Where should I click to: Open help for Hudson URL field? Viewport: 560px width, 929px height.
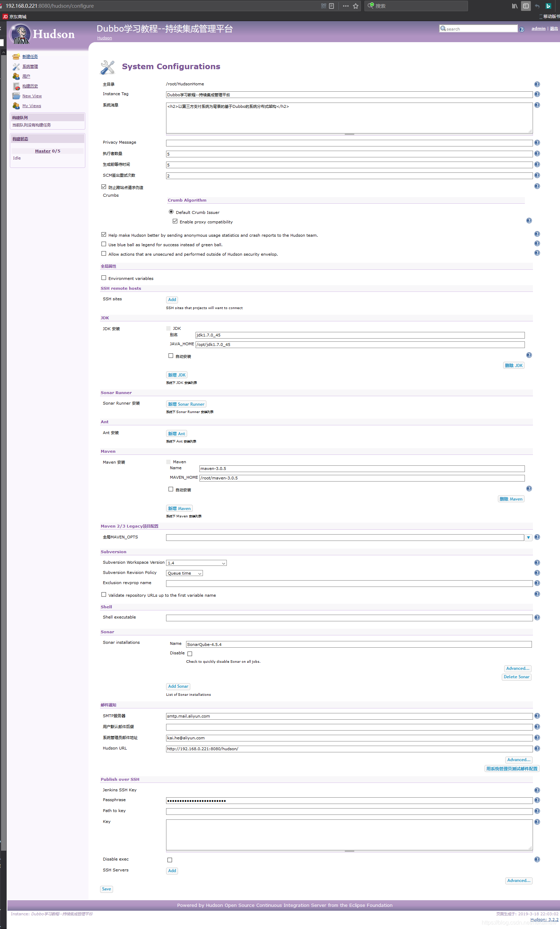[x=537, y=748]
